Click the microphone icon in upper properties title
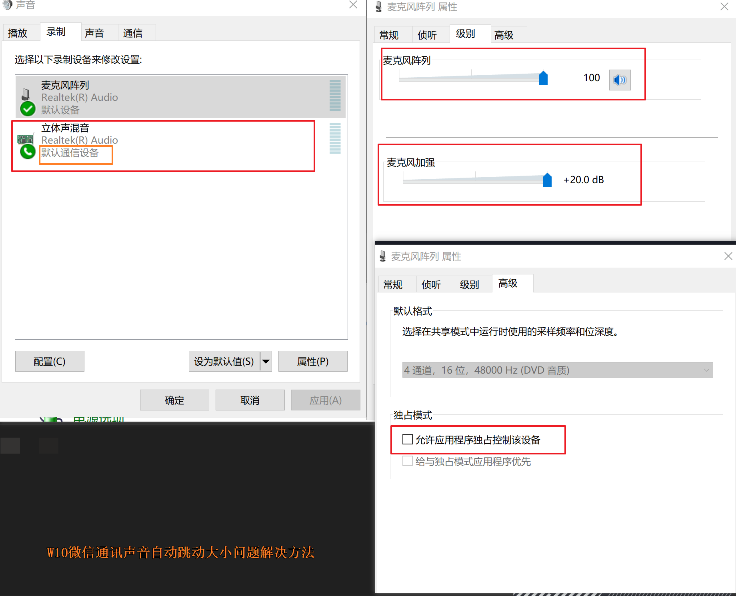This screenshot has width=736, height=596. point(379,7)
